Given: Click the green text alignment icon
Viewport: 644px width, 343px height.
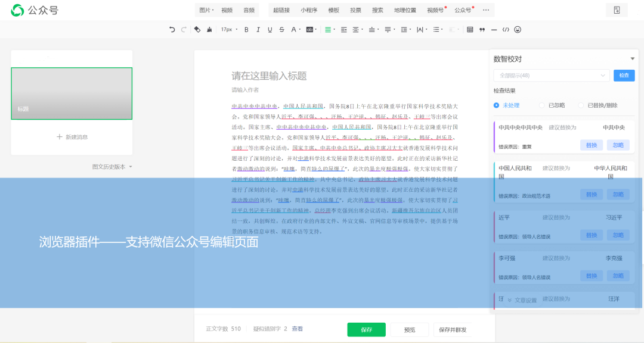Looking at the screenshot, I should [x=328, y=30].
